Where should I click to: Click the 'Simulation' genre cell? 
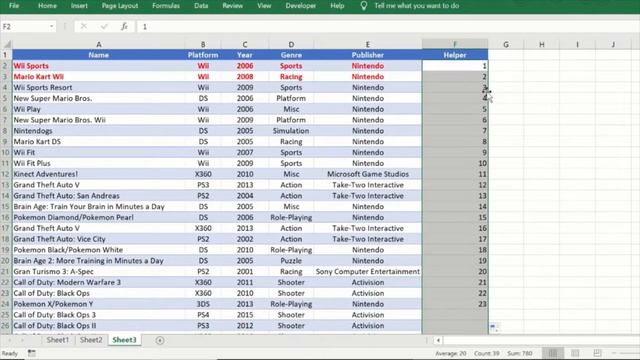[291, 131]
